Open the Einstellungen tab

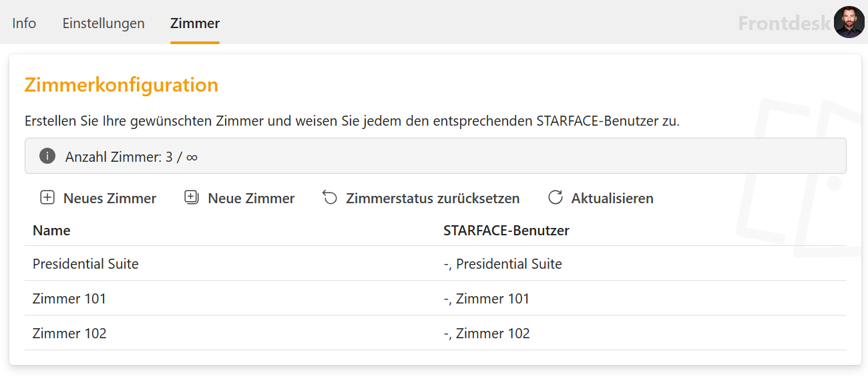(103, 23)
